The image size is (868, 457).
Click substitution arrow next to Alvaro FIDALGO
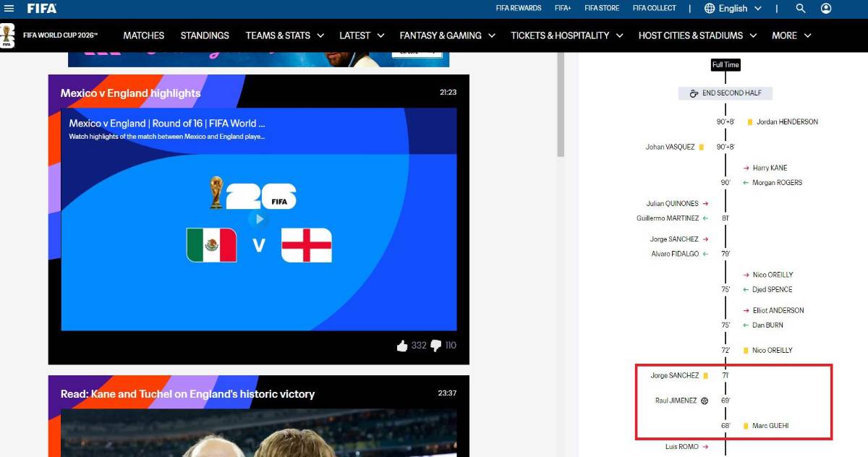pyautogui.click(x=705, y=254)
